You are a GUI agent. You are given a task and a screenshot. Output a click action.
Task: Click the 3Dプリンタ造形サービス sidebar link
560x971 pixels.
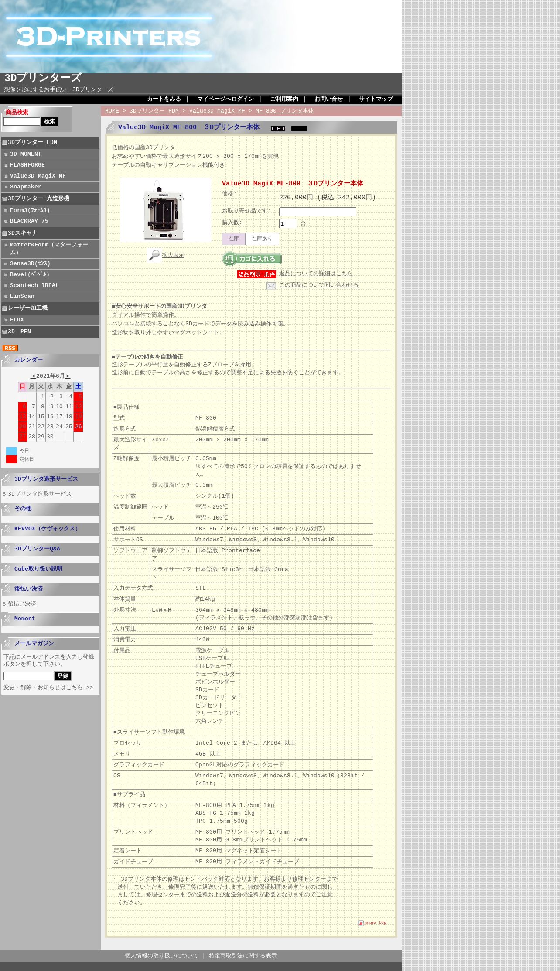[40, 494]
